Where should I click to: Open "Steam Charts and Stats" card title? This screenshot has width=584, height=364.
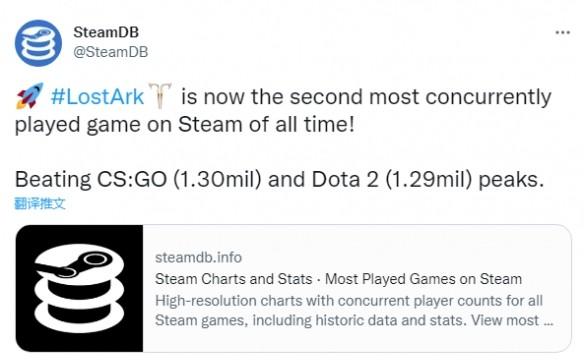[x=234, y=279]
